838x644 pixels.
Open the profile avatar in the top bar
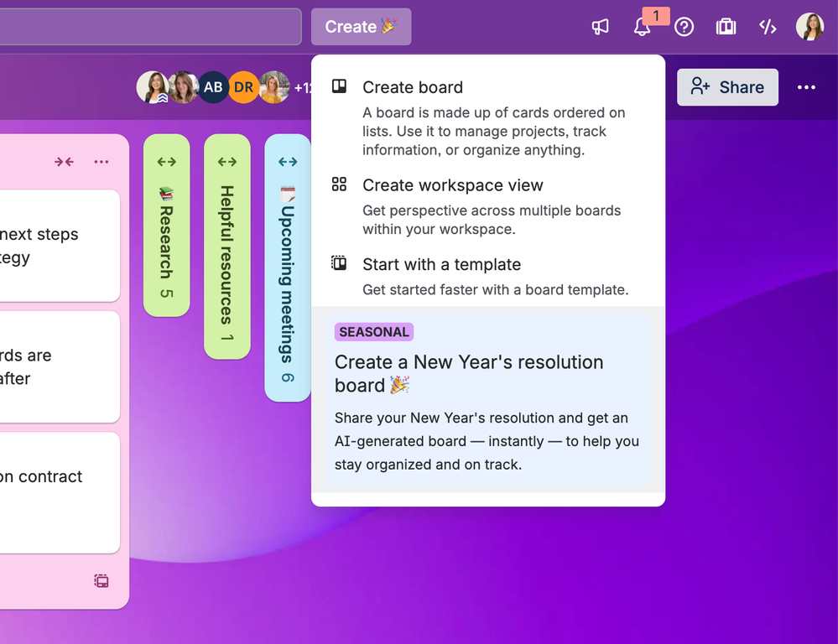[809, 27]
